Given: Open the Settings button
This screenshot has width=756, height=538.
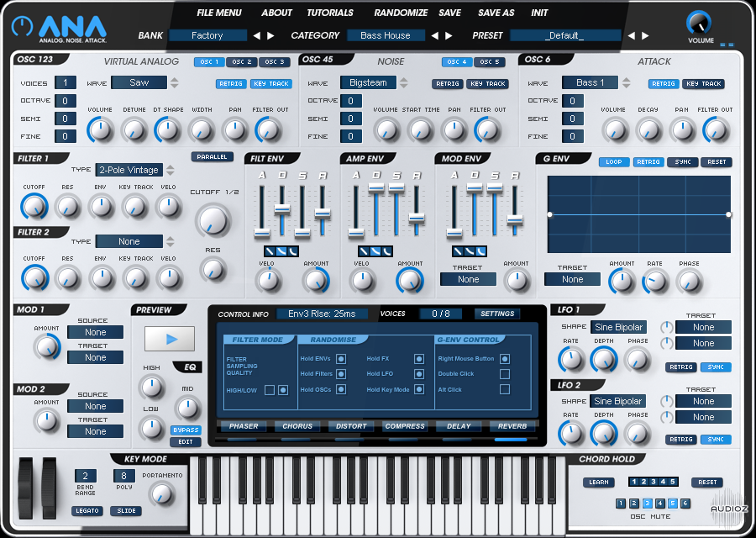Looking at the screenshot, I should click(x=497, y=314).
